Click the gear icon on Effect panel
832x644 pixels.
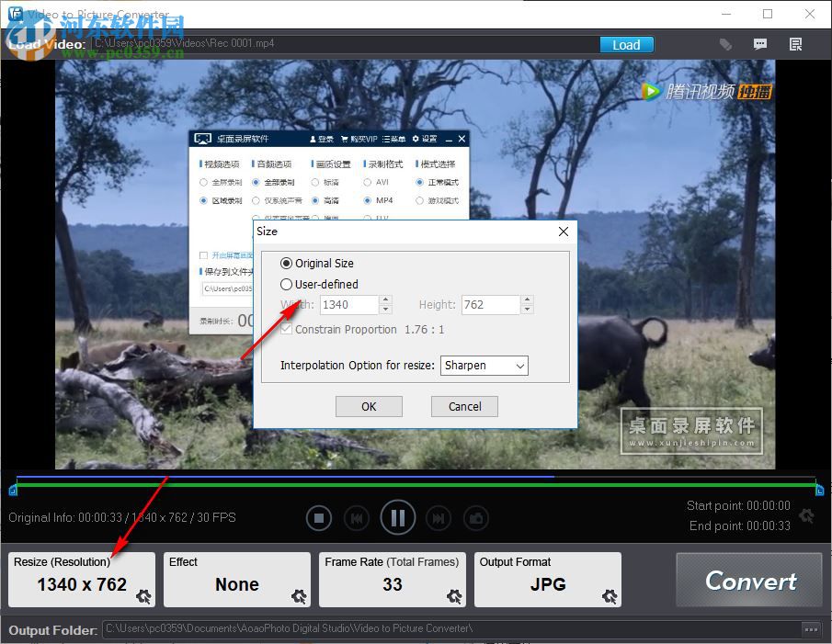tap(299, 597)
